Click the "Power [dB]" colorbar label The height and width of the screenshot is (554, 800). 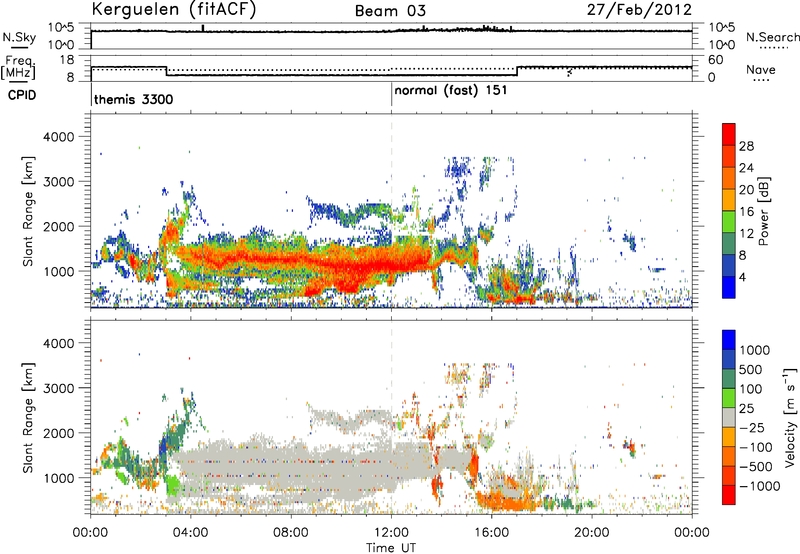763,211
